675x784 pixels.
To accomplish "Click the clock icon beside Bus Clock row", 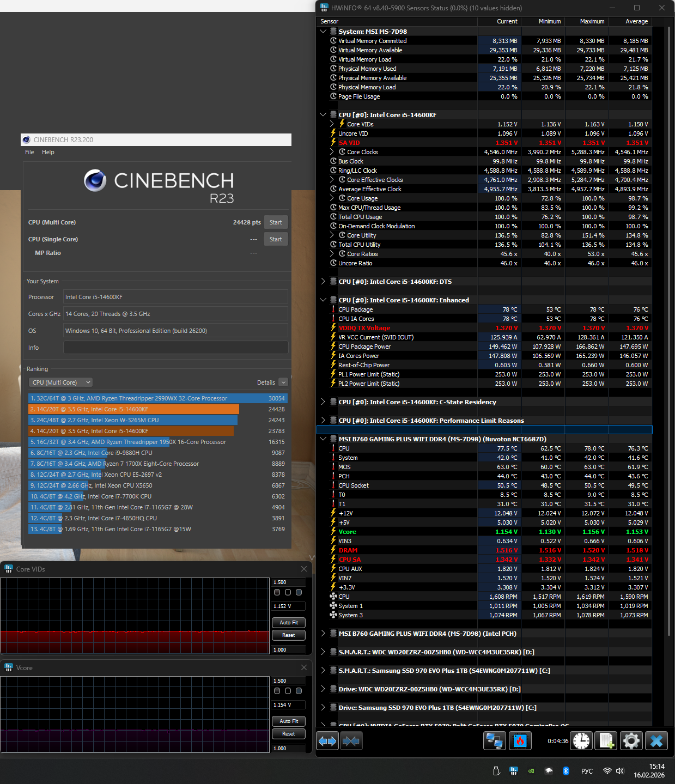I will click(x=333, y=161).
